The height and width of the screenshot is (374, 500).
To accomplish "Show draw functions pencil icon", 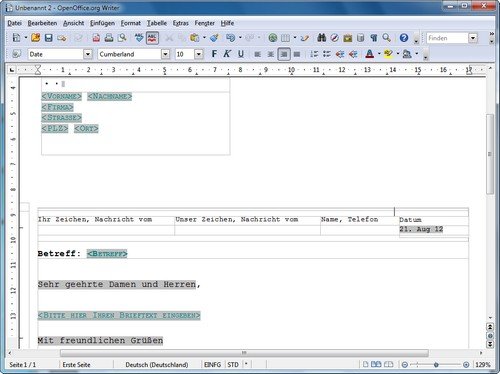I will pyautogui.click(x=305, y=38).
